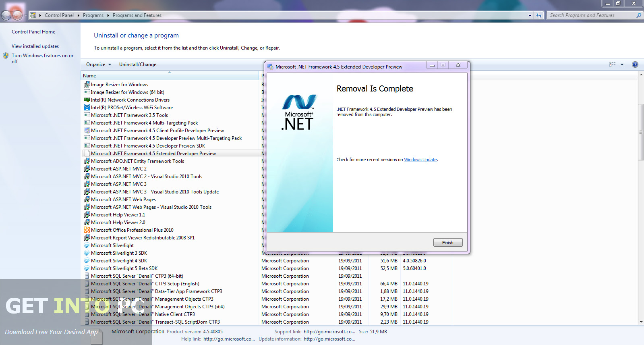Sort list by the Name column header
The image size is (644, 345).
170,76
